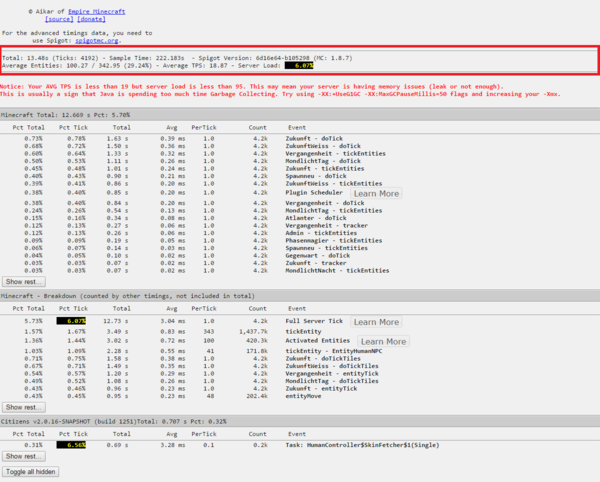Click the 'Zukunft - tracker' event row

click(300, 263)
